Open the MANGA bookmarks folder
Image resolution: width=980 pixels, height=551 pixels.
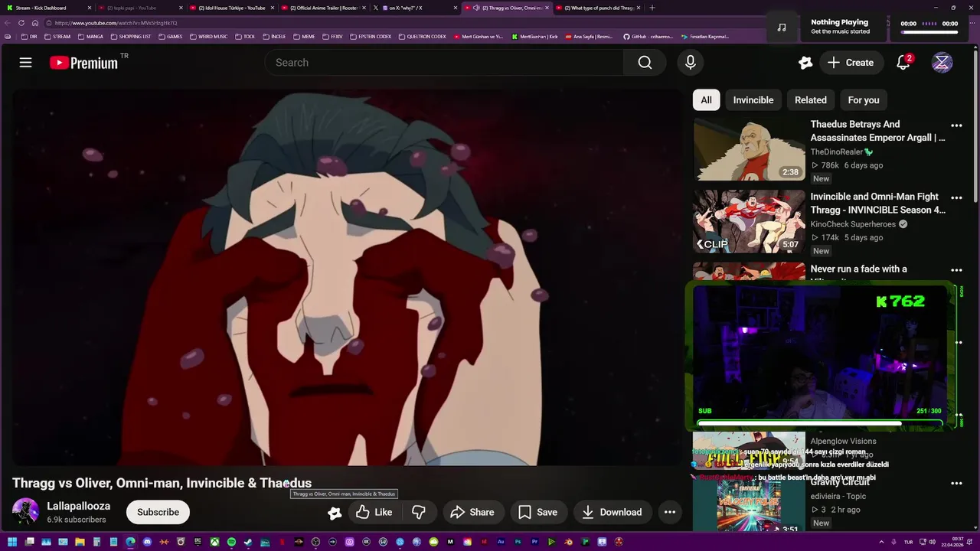click(x=90, y=37)
